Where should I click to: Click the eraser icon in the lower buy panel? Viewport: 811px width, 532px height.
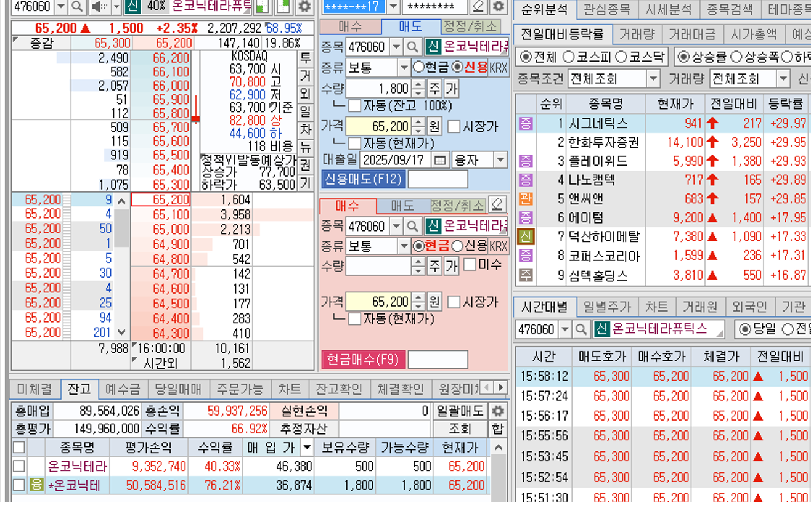click(497, 205)
